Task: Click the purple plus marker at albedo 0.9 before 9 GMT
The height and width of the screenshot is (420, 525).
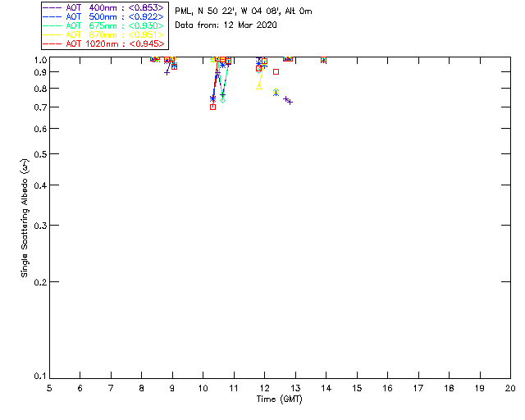Action: click(167, 72)
